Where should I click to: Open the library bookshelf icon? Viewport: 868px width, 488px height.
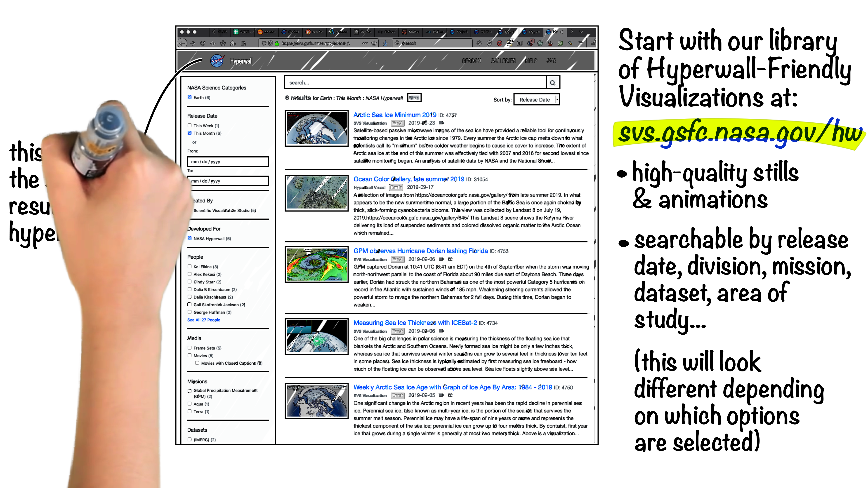(243, 43)
